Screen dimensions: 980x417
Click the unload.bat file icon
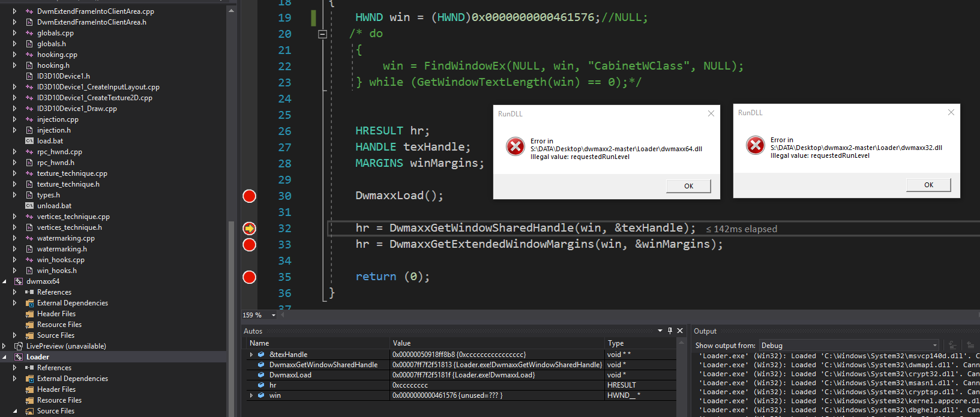pyautogui.click(x=29, y=206)
